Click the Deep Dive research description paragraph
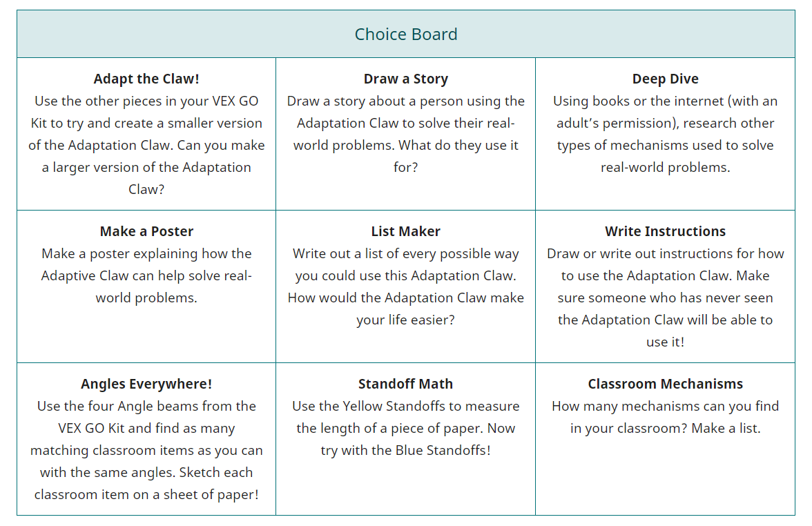This screenshot has height=526, width=812. (665, 134)
